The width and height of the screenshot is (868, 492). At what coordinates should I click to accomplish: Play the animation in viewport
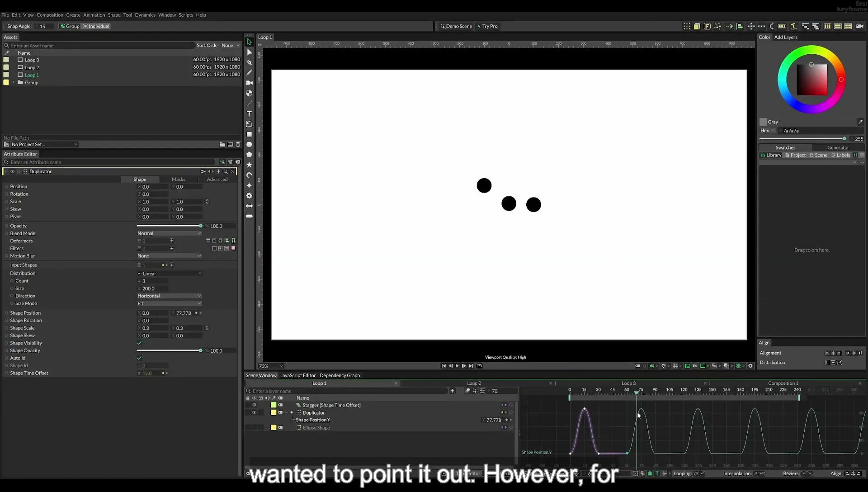(457, 366)
